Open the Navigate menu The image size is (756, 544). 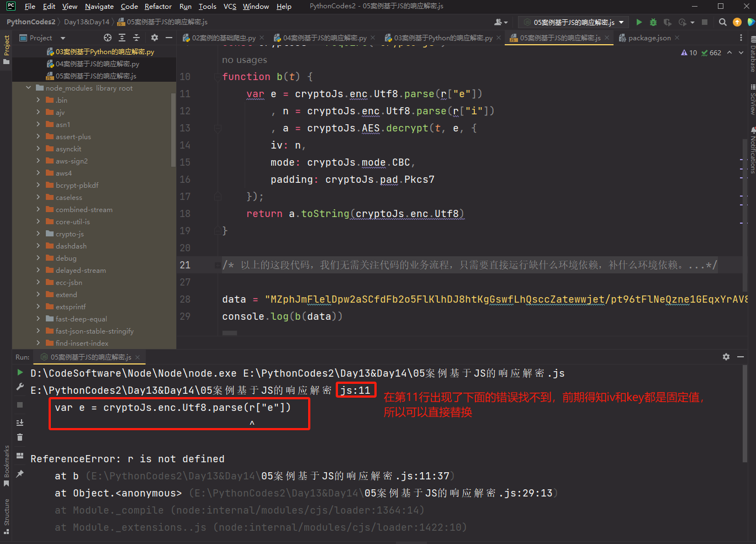pyautogui.click(x=99, y=6)
